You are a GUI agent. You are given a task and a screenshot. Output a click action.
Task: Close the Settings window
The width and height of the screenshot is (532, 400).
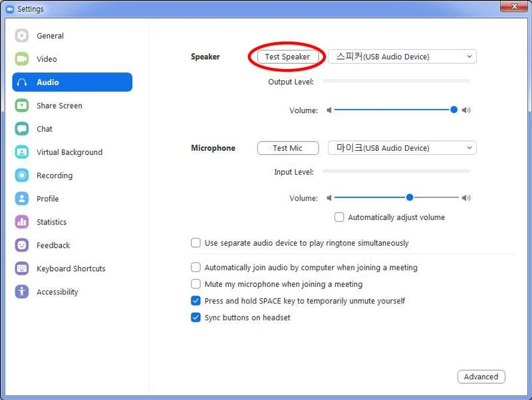point(511,9)
